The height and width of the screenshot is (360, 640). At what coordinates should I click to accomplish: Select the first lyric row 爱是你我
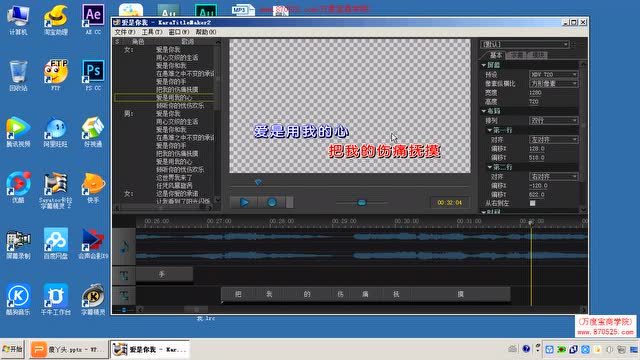[x=164, y=49]
